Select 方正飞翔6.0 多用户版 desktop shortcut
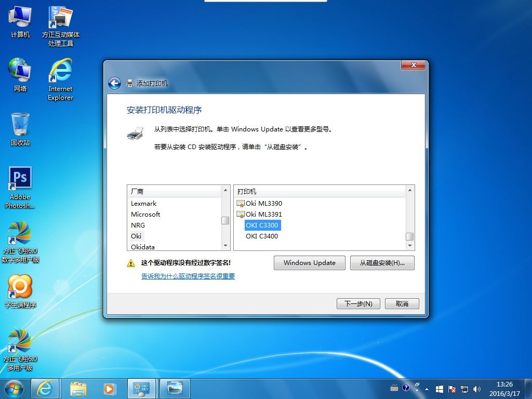Viewport: 532px width, 399px height. coord(20,350)
